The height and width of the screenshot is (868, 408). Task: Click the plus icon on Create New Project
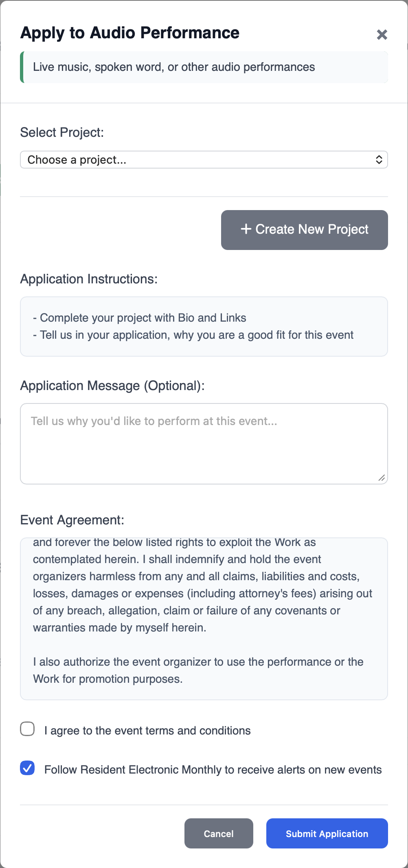coord(246,230)
